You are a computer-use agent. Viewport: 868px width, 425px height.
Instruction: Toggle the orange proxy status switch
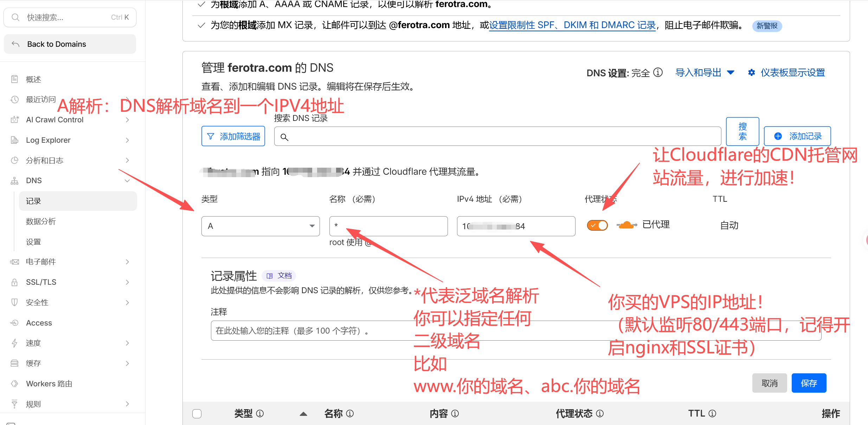[x=597, y=225]
